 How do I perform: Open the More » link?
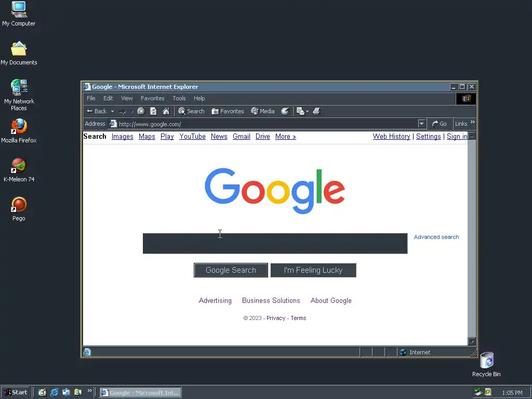[x=286, y=137]
